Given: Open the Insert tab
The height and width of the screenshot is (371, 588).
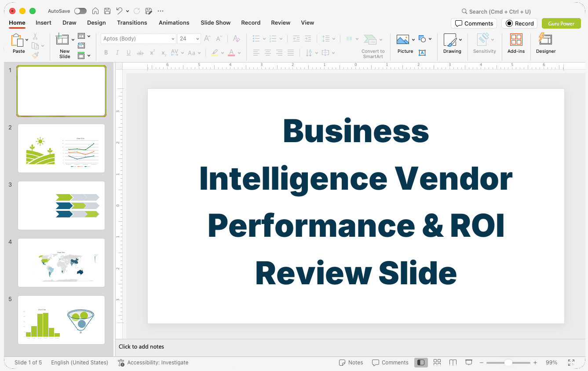Looking at the screenshot, I should (x=44, y=23).
